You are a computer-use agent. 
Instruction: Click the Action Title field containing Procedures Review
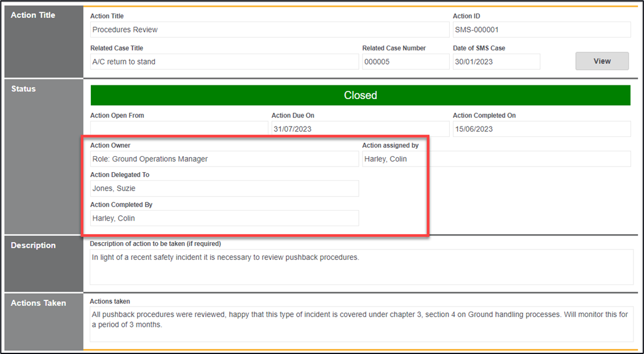pos(269,29)
